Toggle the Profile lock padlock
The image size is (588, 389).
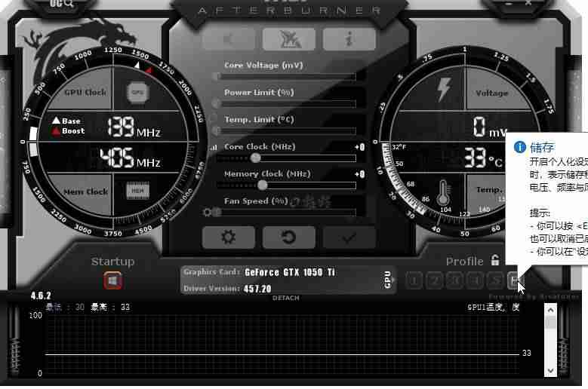[495, 260]
